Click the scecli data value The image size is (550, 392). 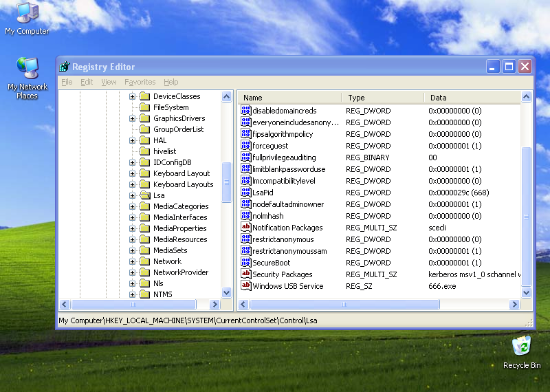click(x=437, y=228)
